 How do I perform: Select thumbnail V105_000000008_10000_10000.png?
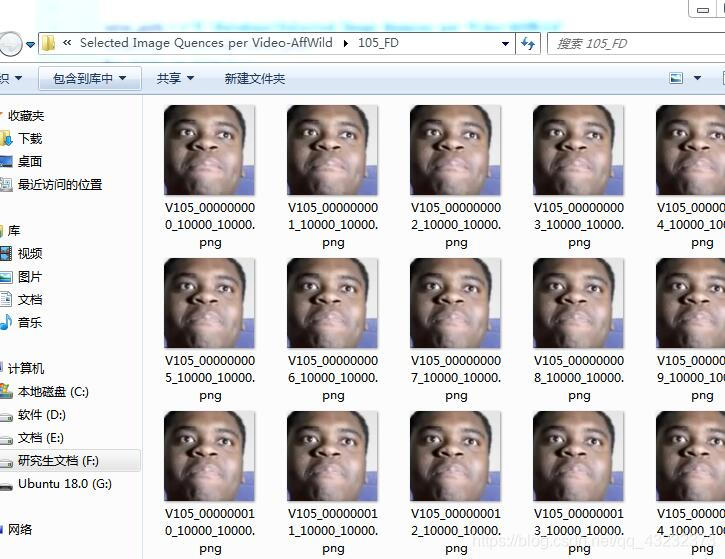(578, 303)
